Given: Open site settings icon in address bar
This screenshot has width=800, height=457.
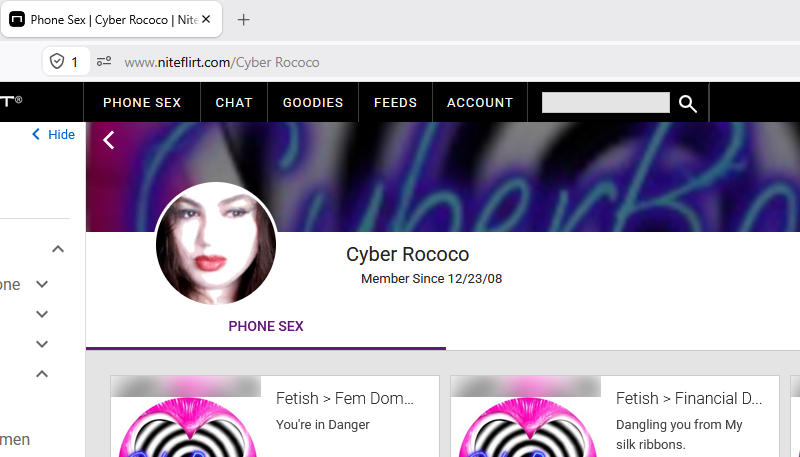Looking at the screenshot, I should (104, 62).
